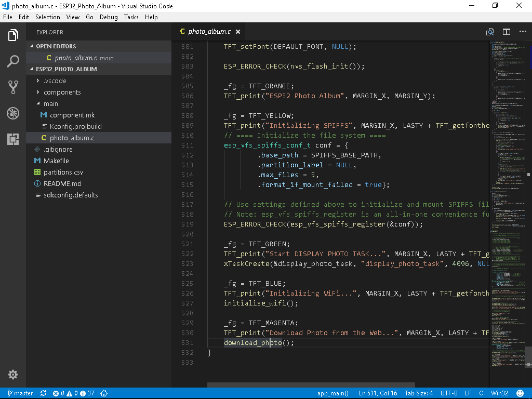Close the photo_album.c editor tab

tap(238, 32)
